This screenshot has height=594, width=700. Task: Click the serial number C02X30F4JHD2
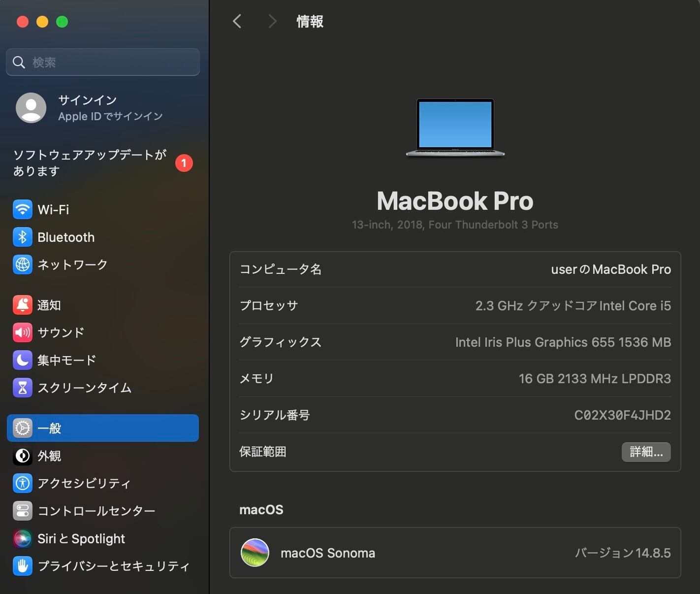click(x=623, y=415)
